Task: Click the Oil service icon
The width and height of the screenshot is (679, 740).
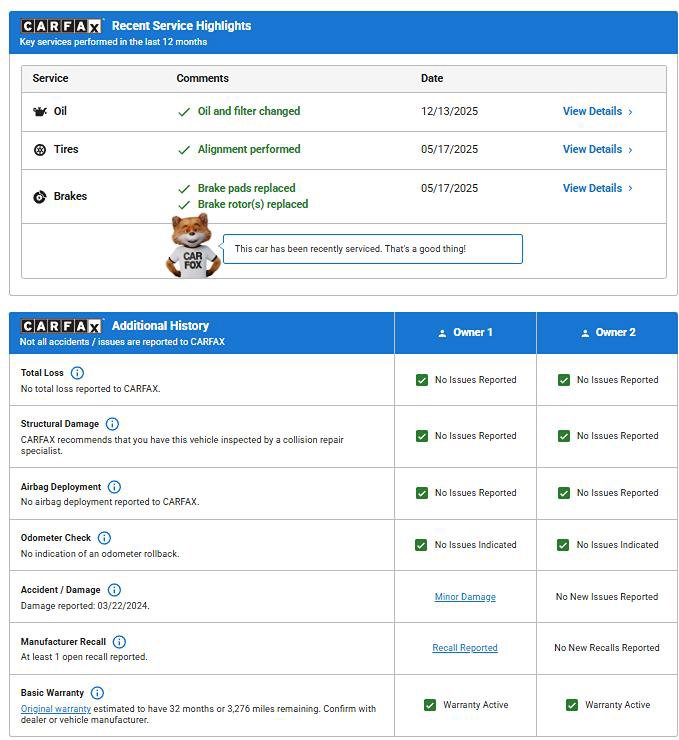Action: pos(40,112)
